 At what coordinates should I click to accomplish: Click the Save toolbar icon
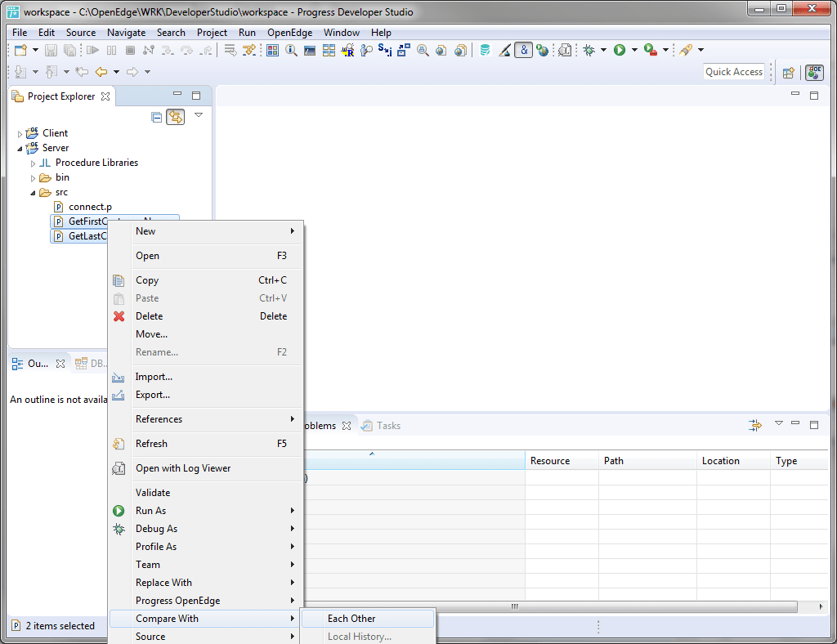point(51,50)
